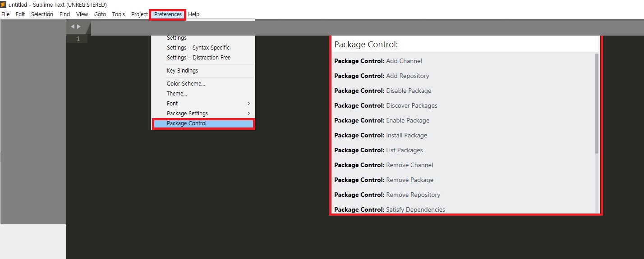Image resolution: width=644 pixels, height=259 pixels.
Task: Click the command palette scrollbar thumb
Action: click(x=597, y=104)
